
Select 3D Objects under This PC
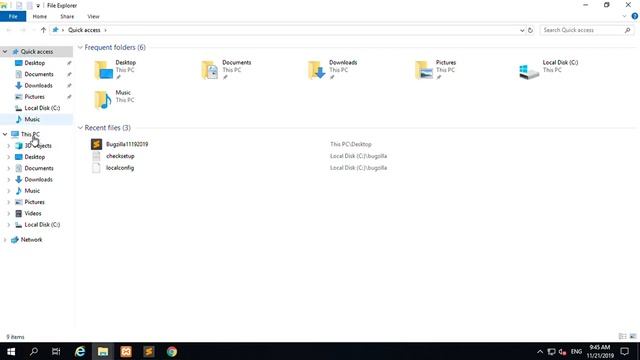click(38, 146)
